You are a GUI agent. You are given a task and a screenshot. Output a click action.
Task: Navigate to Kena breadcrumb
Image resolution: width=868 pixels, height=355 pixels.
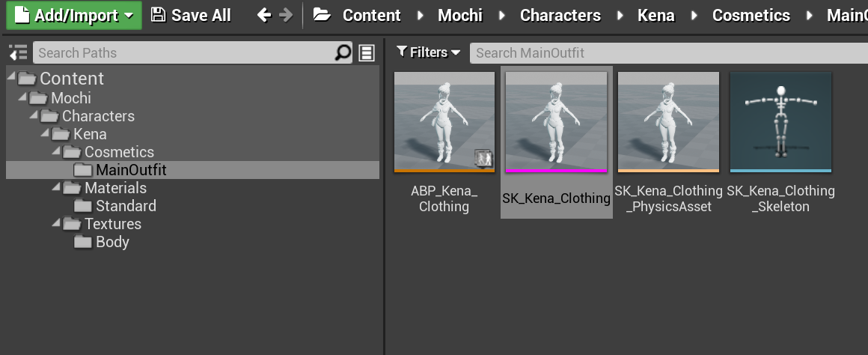point(656,16)
